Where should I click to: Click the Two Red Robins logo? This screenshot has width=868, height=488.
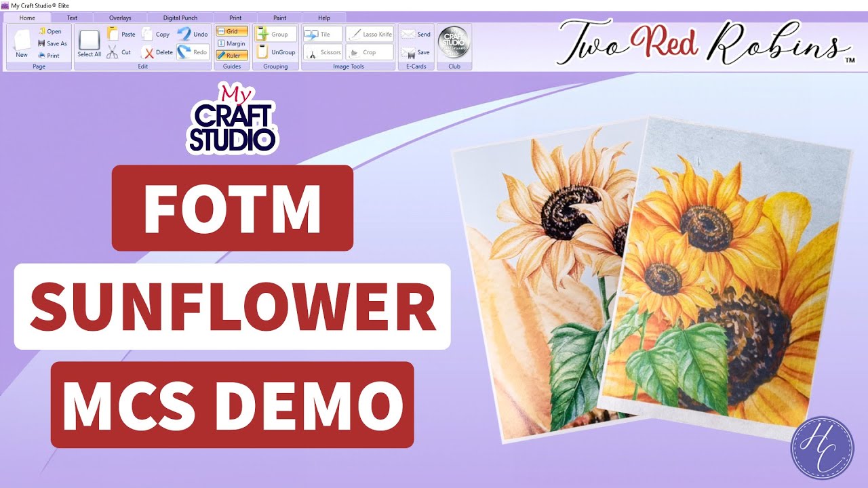pyautogui.click(x=705, y=42)
